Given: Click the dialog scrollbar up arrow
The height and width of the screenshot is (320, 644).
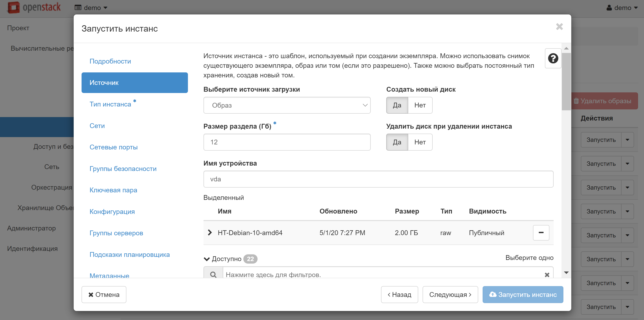Looking at the screenshot, I should pos(566,48).
